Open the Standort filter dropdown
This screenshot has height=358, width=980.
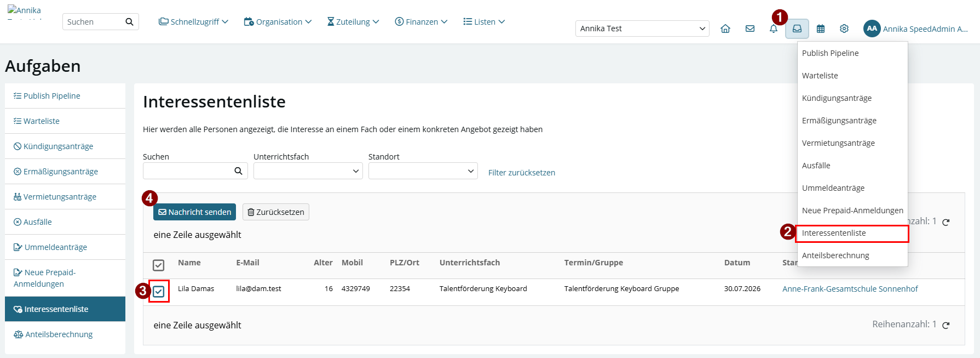click(423, 171)
